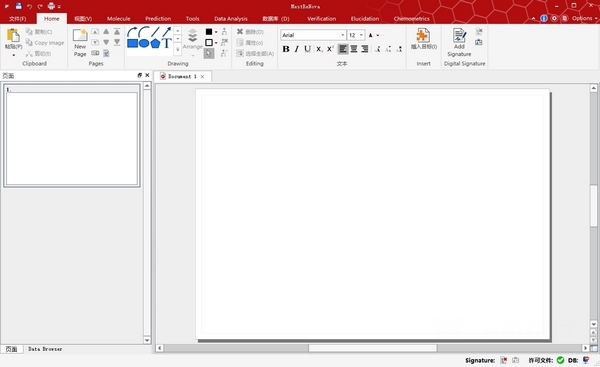Open the Data Analysis ribbon tab
Image resolution: width=600 pixels, height=367 pixels.
pos(231,18)
